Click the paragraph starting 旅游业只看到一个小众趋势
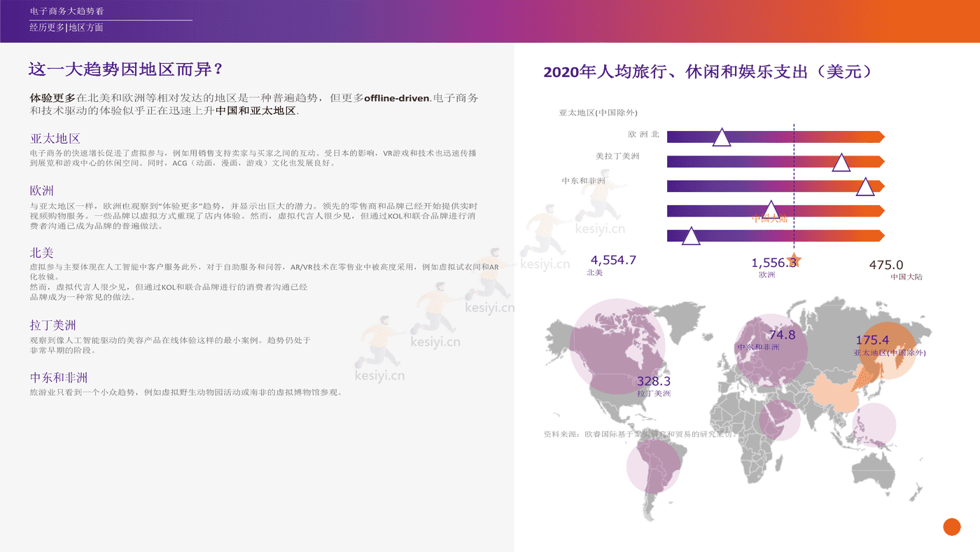This screenshot has height=552, width=980. pyautogui.click(x=186, y=392)
